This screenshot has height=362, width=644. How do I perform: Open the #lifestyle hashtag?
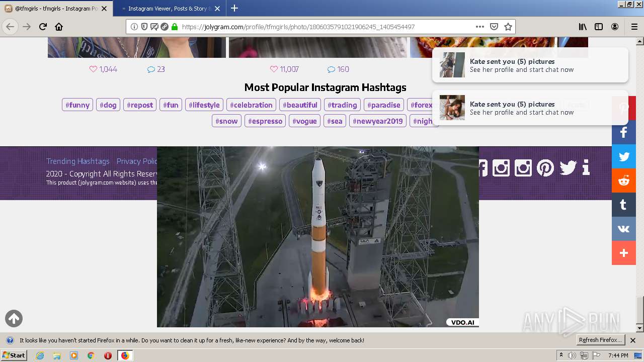click(x=204, y=105)
